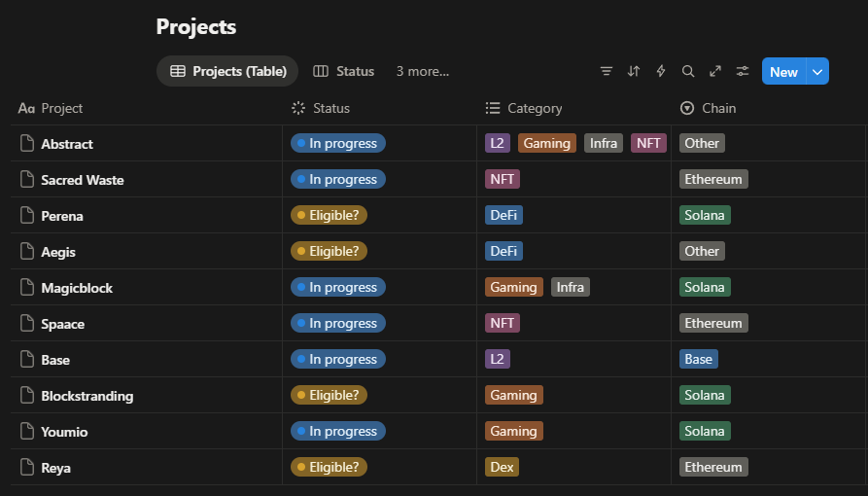Expand the "3 more..." views list
This screenshot has height=496, width=868.
(422, 71)
